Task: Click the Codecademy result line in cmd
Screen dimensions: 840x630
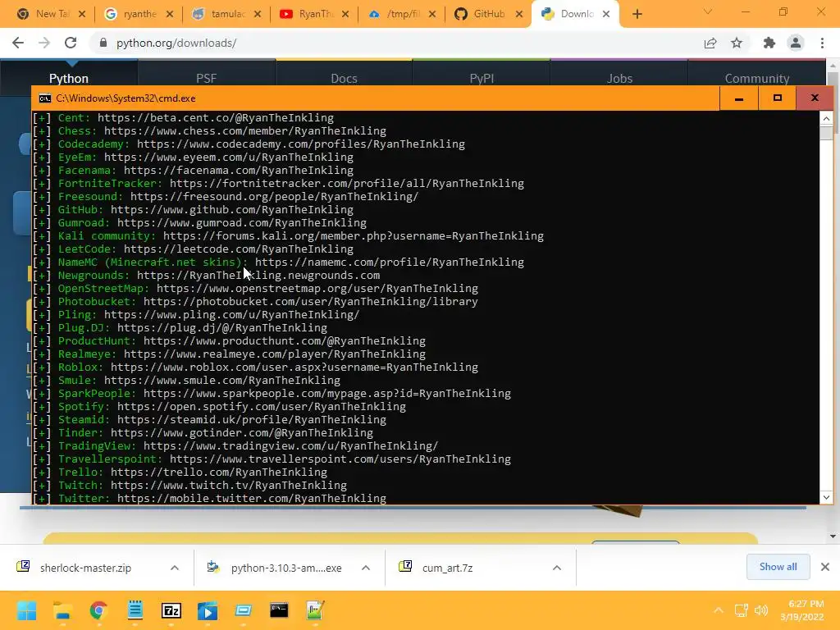Action: pos(249,144)
